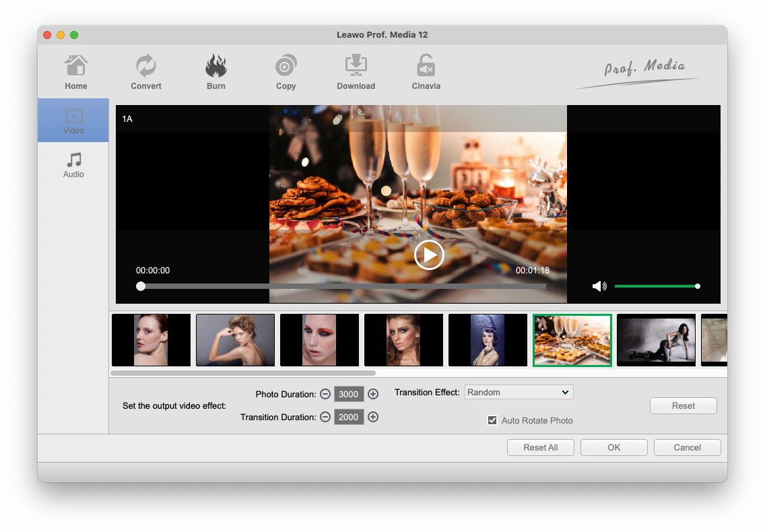Viewport: 765px width, 532px height.
Task: Toggle the Auto Rotate Photo checkbox
Action: pyautogui.click(x=492, y=421)
